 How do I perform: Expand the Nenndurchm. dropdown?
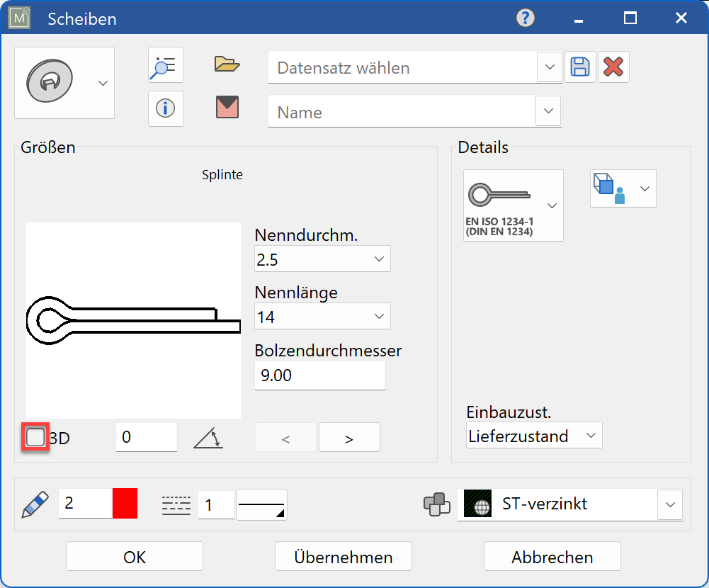click(322, 260)
